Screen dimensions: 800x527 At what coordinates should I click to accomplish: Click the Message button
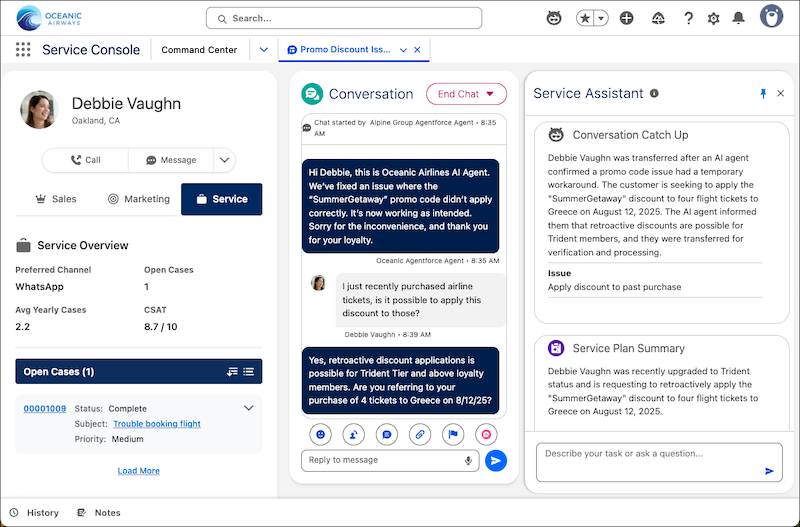coord(171,160)
